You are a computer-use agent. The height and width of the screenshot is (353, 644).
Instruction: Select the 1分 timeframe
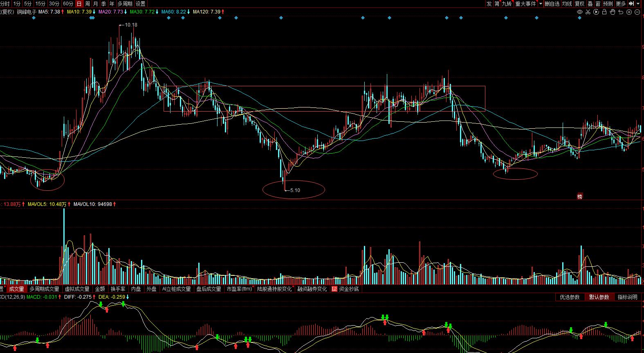pyautogui.click(x=17, y=4)
